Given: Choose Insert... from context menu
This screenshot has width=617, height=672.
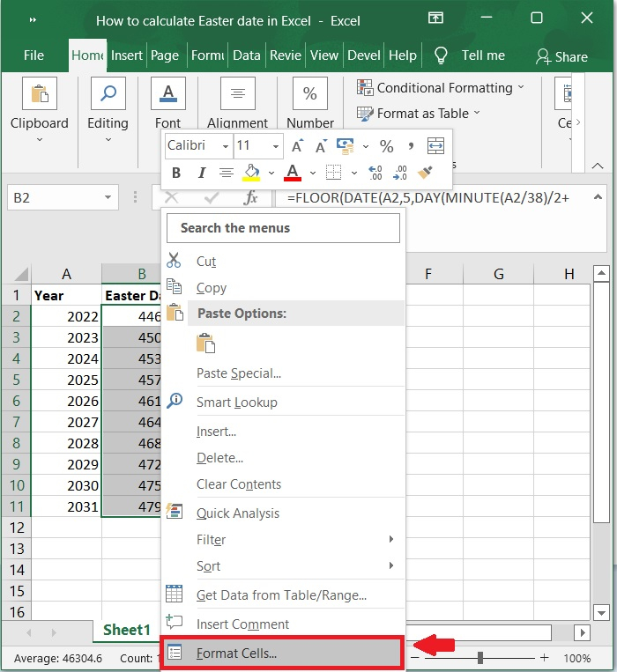Looking at the screenshot, I should pyautogui.click(x=284, y=432).
